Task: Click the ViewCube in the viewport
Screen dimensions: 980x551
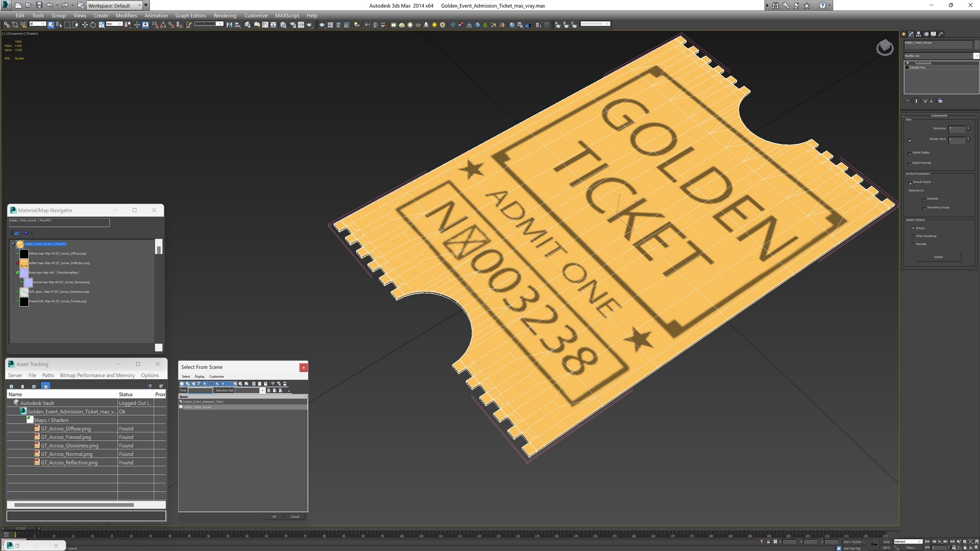Action: [885, 48]
